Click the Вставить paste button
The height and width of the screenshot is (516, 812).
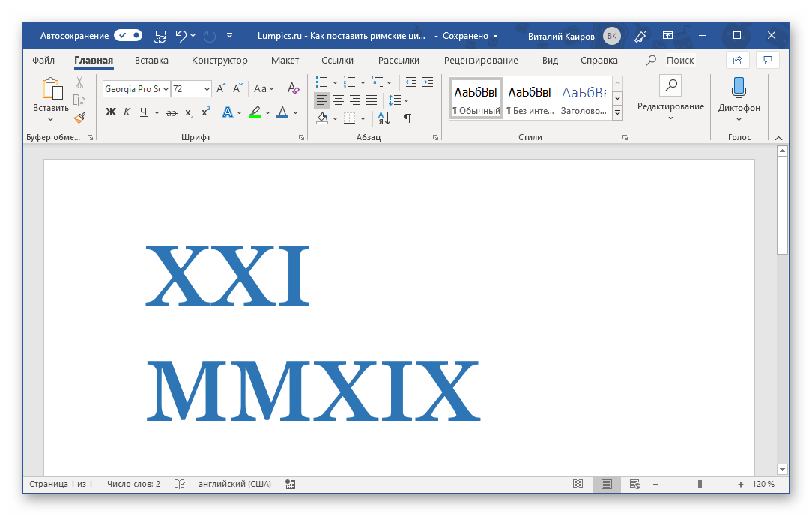51,97
